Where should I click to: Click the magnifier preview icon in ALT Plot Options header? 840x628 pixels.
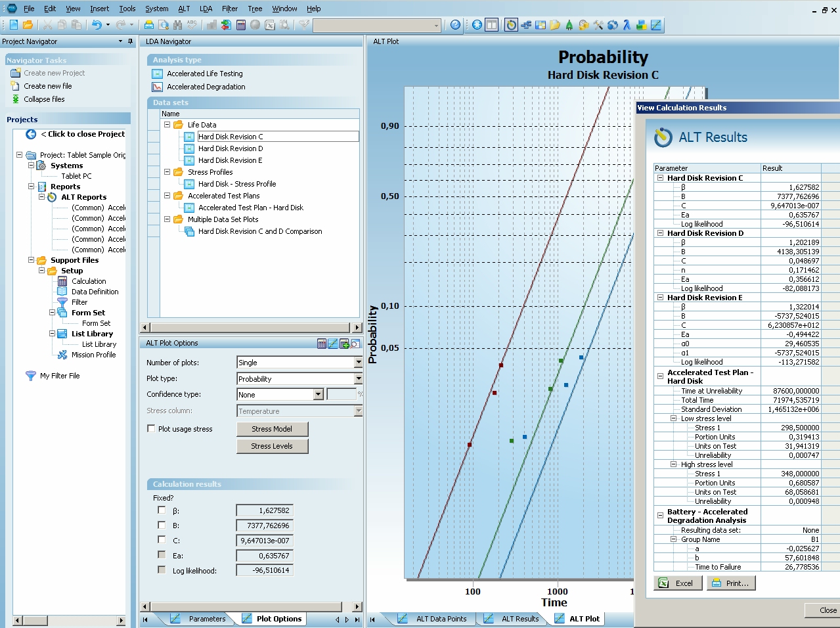click(355, 344)
